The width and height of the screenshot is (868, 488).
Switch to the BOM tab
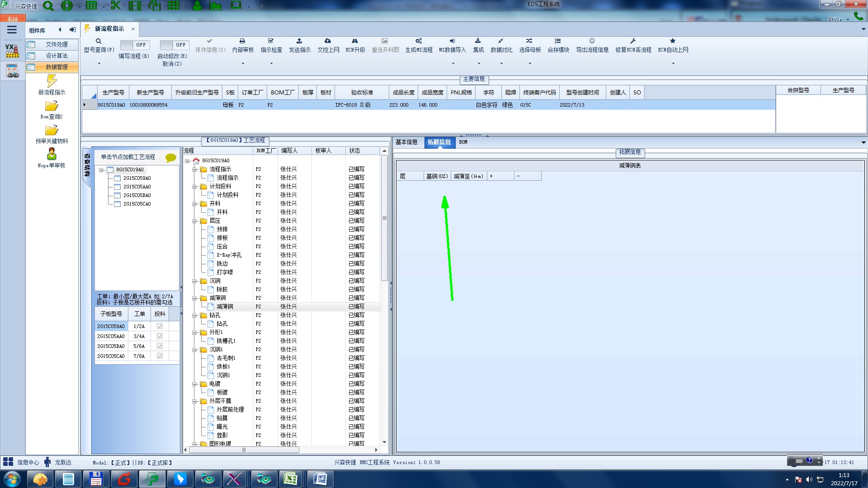[463, 142]
